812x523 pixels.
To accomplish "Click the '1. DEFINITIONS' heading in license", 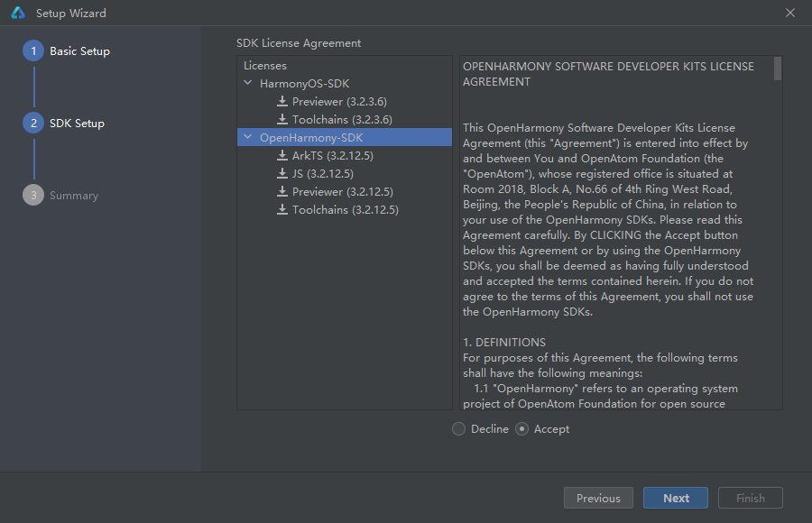I will (504, 343).
